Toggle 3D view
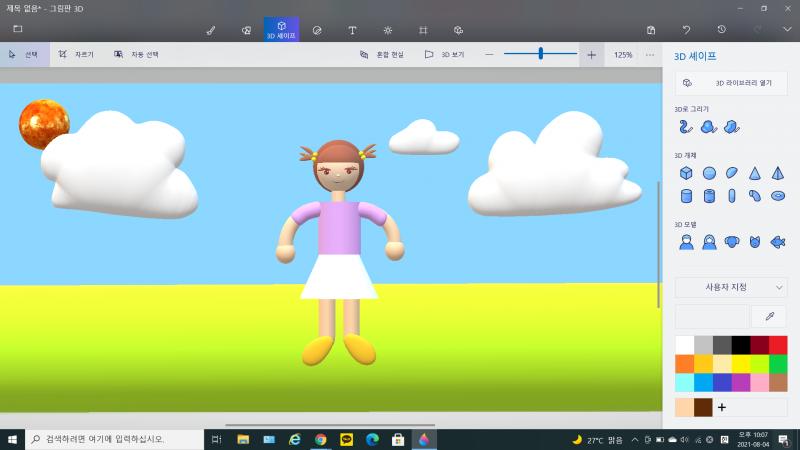The image size is (800, 450). 444,55
